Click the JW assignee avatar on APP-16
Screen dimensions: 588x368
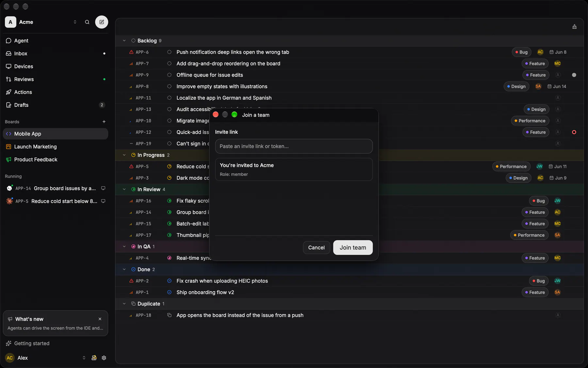click(558, 201)
